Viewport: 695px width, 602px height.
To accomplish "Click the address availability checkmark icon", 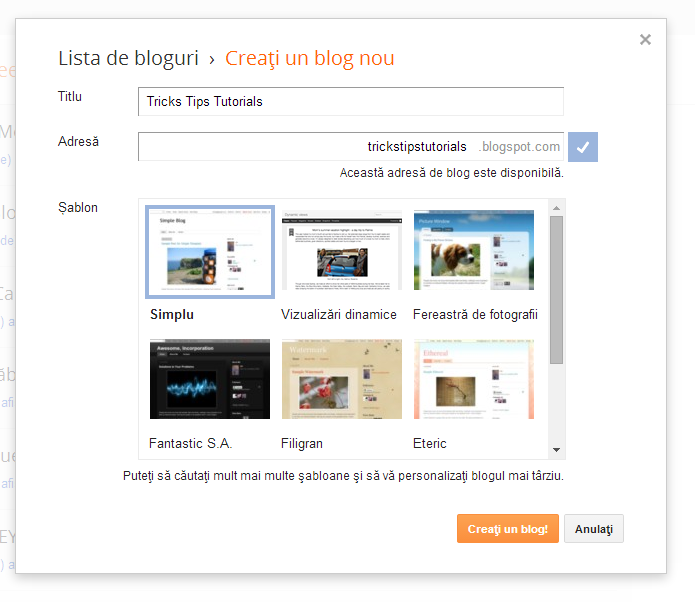I will click(x=582, y=147).
